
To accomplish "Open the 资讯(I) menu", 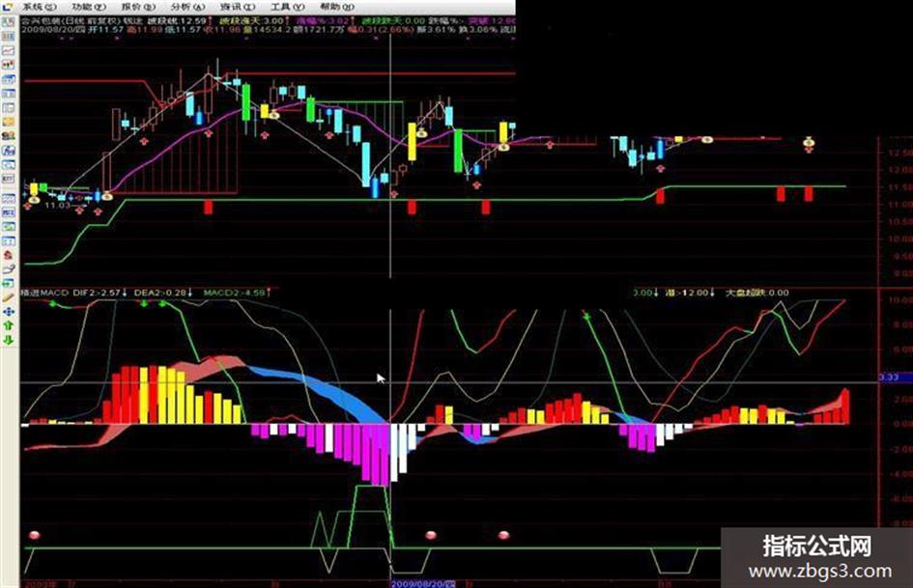I will click(238, 7).
